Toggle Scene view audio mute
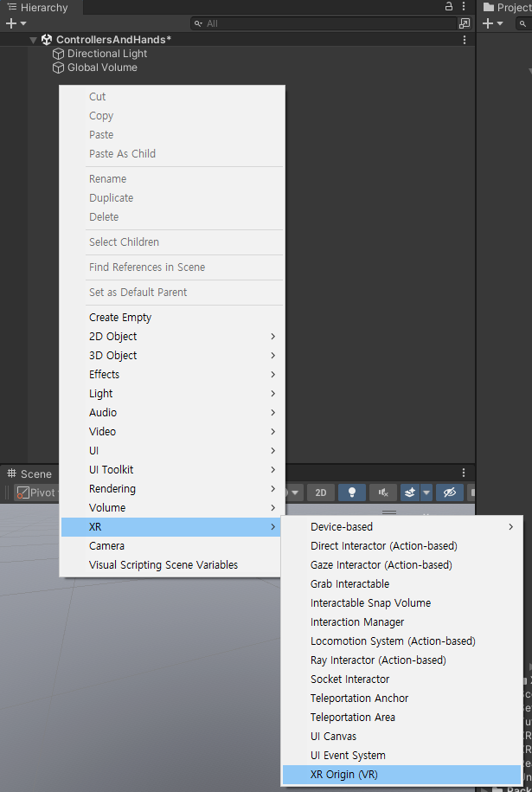The height and width of the screenshot is (792, 532). (383, 493)
